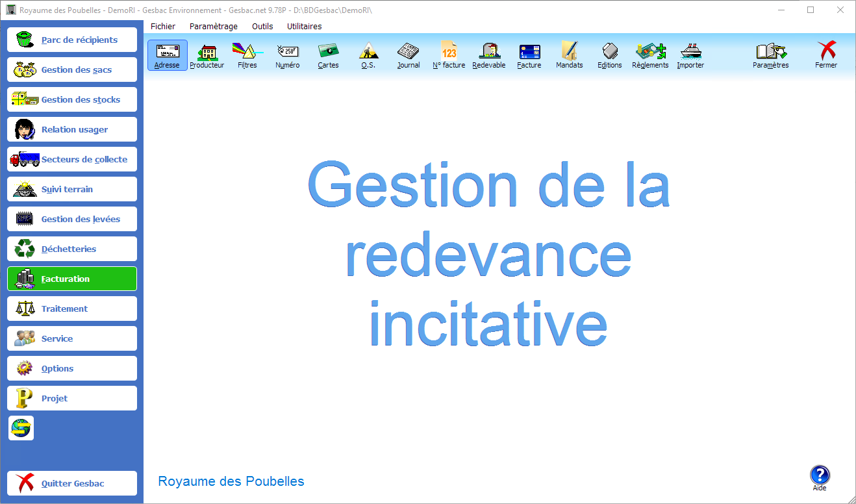Click the Producteur house icon
Viewport: 856px width, 504px height.
pyautogui.click(x=207, y=55)
